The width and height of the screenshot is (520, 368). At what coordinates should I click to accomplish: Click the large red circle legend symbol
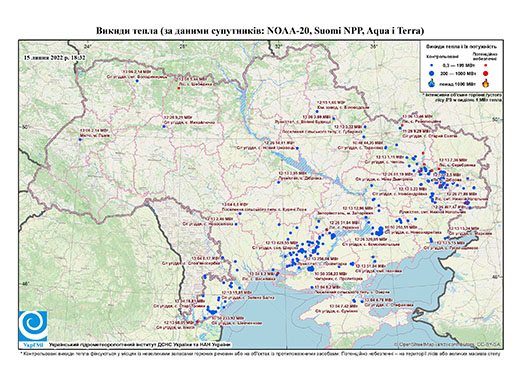point(486,73)
